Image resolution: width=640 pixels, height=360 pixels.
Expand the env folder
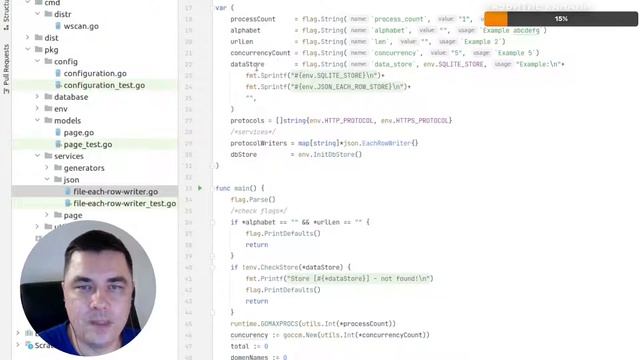point(38,109)
